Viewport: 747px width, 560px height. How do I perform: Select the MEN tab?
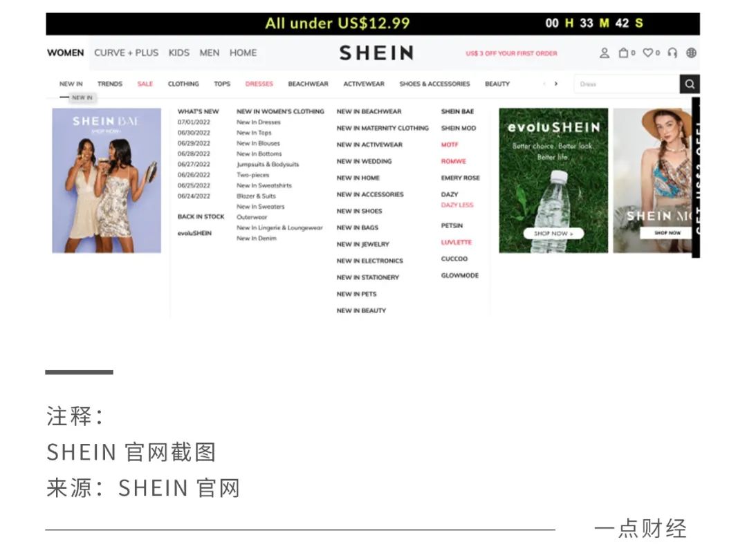[209, 53]
